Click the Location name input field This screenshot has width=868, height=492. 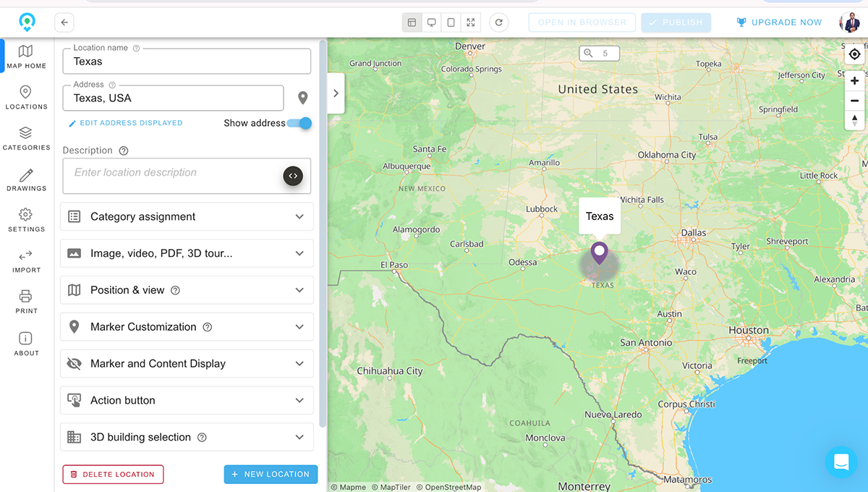[x=187, y=61]
